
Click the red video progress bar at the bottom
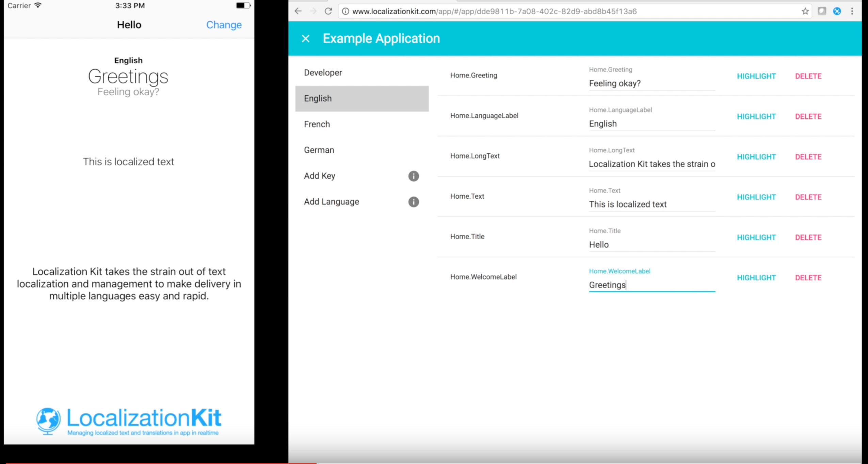click(160, 463)
